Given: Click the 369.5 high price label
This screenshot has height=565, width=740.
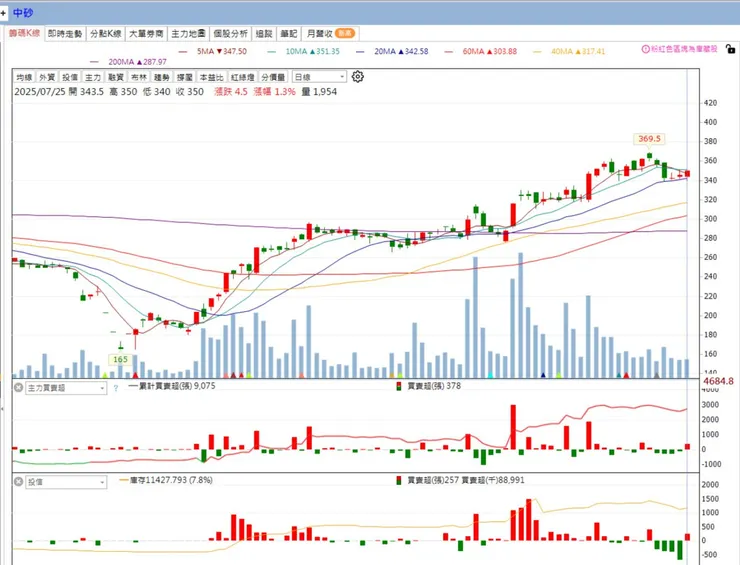Looking at the screenshot, I should click(649, 139).
